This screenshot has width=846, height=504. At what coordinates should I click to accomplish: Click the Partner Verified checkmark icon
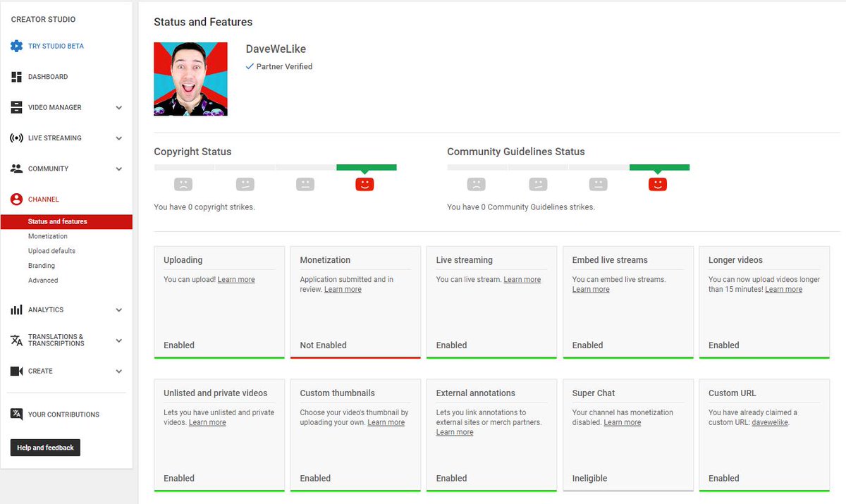point(250,66)
